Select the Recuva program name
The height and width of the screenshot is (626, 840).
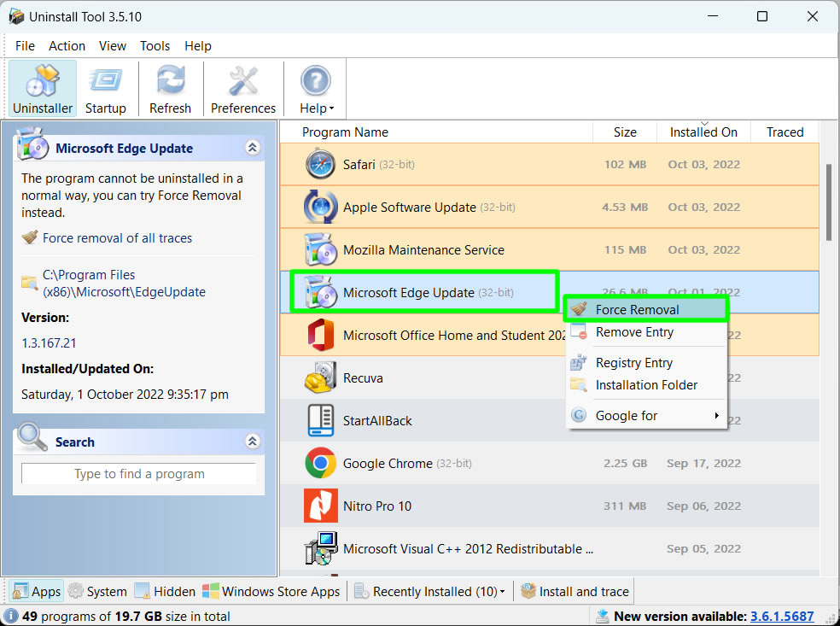363,377
